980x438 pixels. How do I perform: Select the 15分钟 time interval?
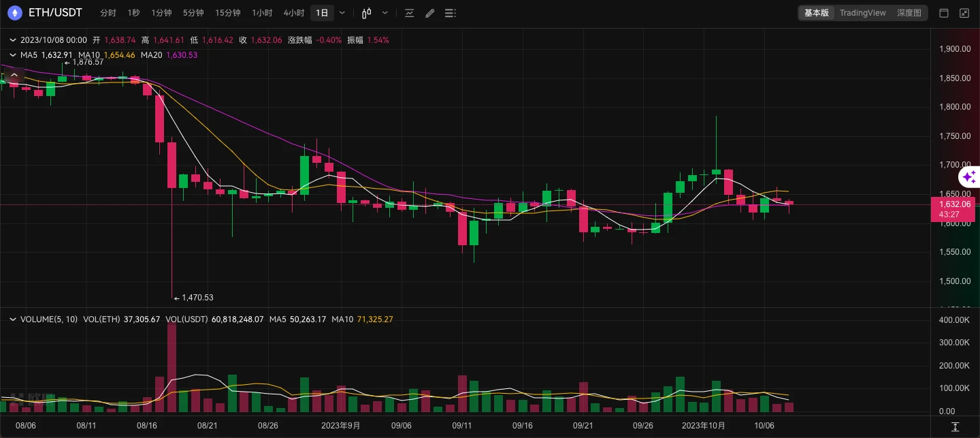click(x=227, y=13)
